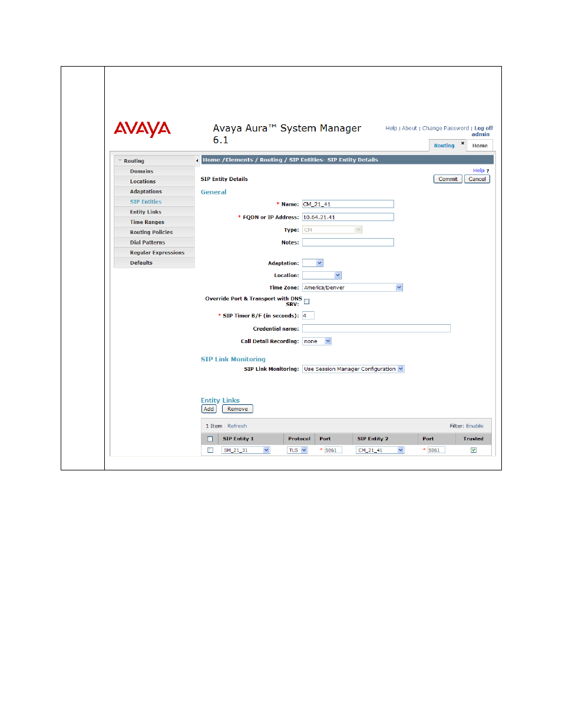Open the top Help link
Image resolution: width=562 pixels, height=728 pixels.
(x=391, y=128)
